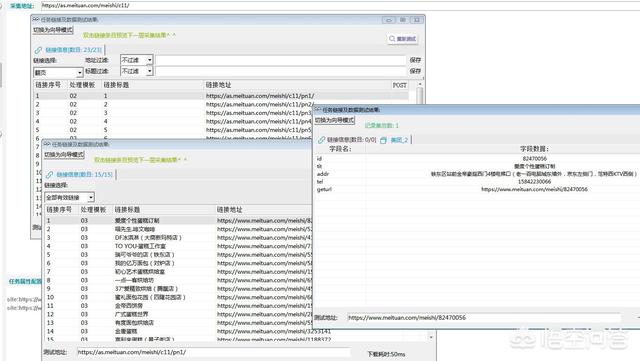Click the title bar icon of the top-left window
The height and width of the screenshot is (361, 640).
pos(36,19)
